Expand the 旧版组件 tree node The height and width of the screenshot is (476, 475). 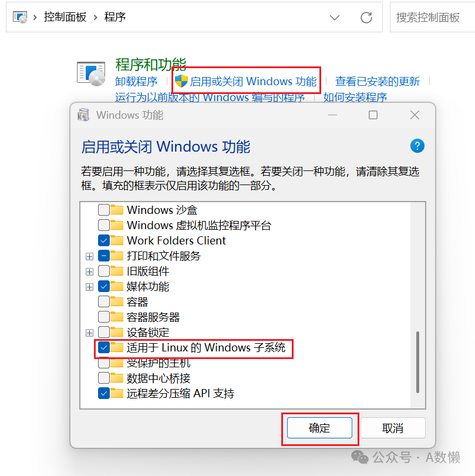pyautogui.click(x=89, y=271)
